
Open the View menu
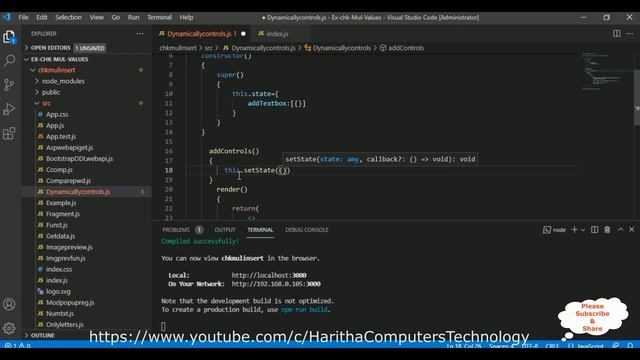(97, 17)
